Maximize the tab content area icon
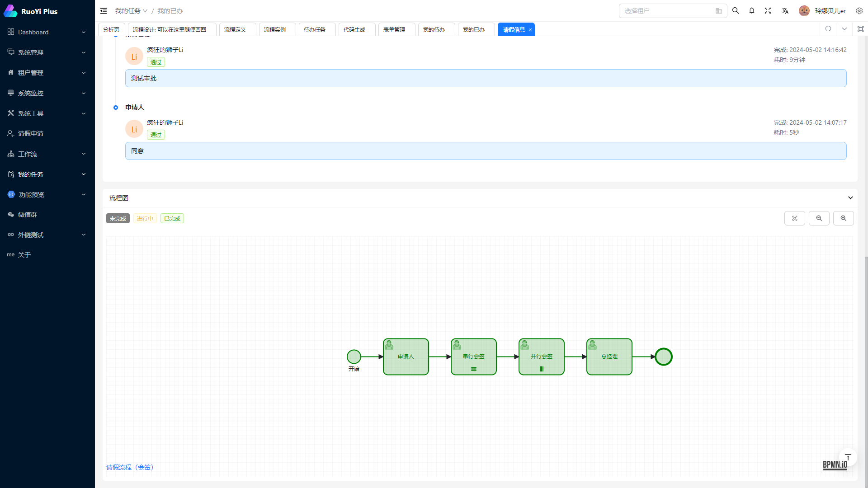The width and height of the screenshot is (868, 488). coord(861,29)
